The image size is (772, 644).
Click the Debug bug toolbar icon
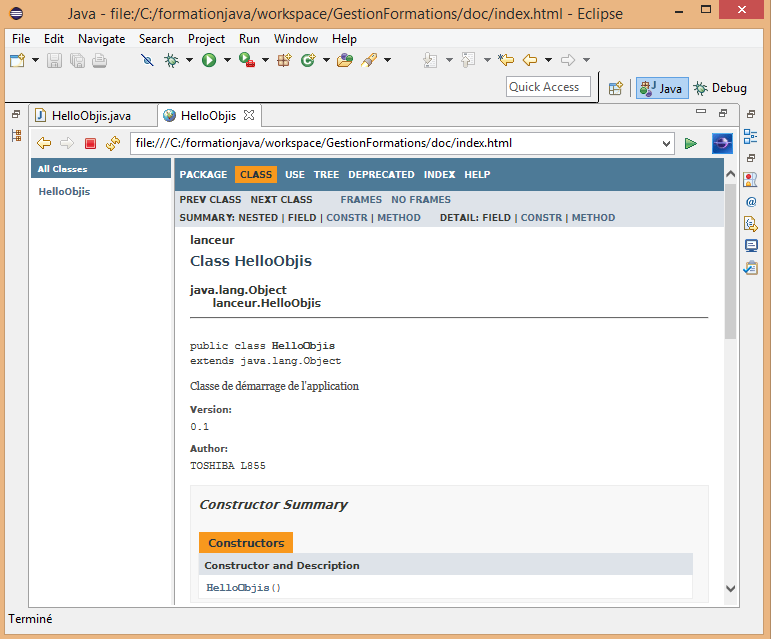point(171,61)
